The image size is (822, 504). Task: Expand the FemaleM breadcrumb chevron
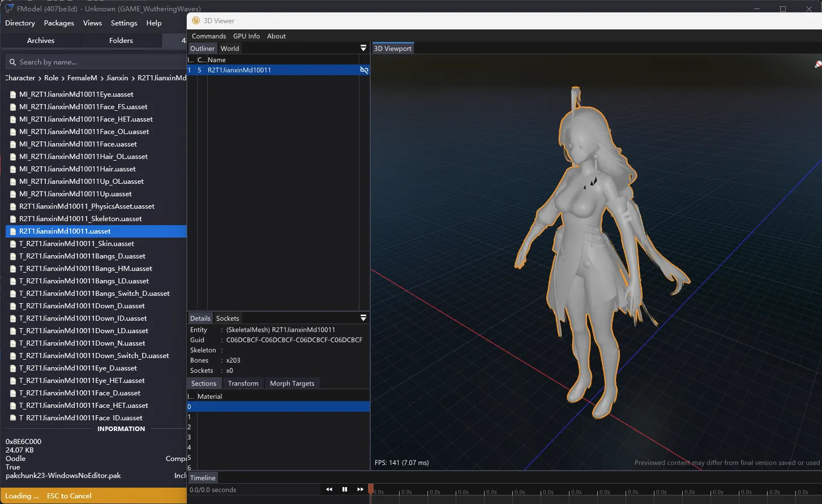tap(102, 78)
